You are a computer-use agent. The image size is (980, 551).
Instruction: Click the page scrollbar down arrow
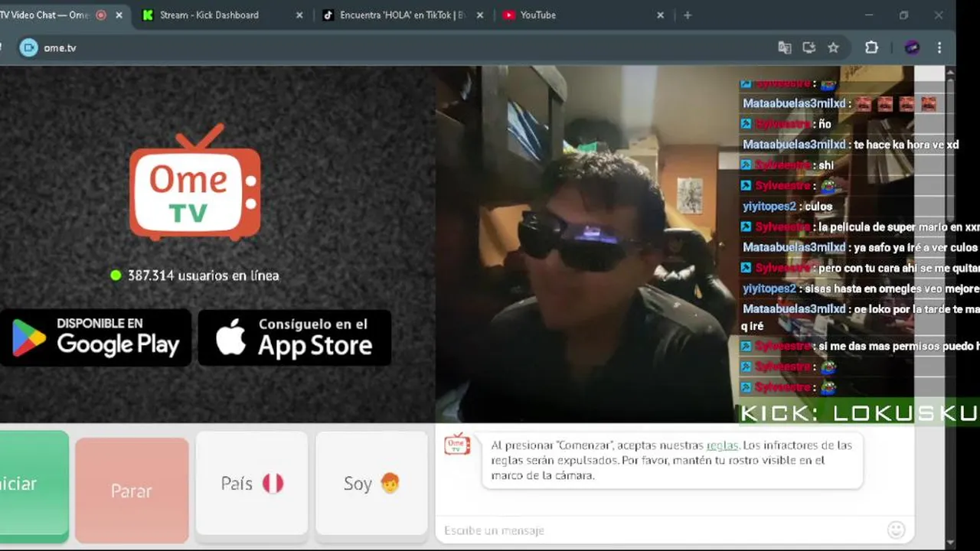point(950,543)
